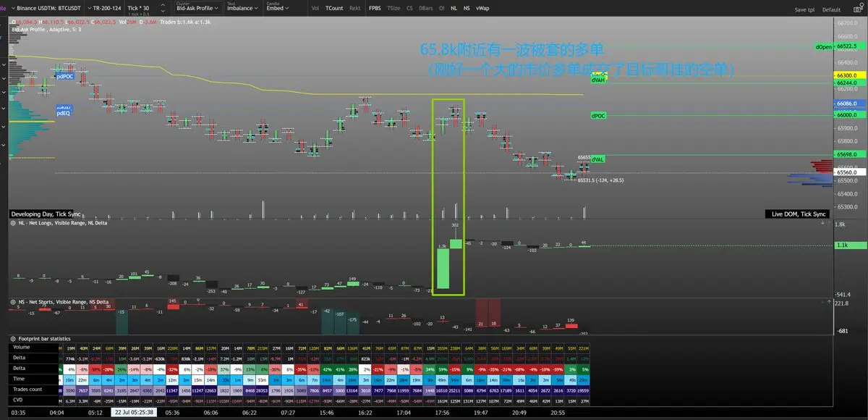Click the Save tpl button
Viewport: 868px width, 420px height.
804,9
